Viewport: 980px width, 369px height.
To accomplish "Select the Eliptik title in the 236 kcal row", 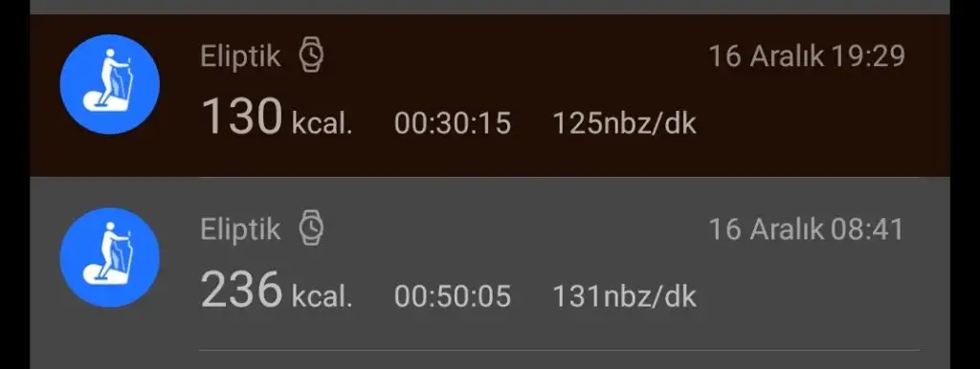I will [x=240, y=229].
